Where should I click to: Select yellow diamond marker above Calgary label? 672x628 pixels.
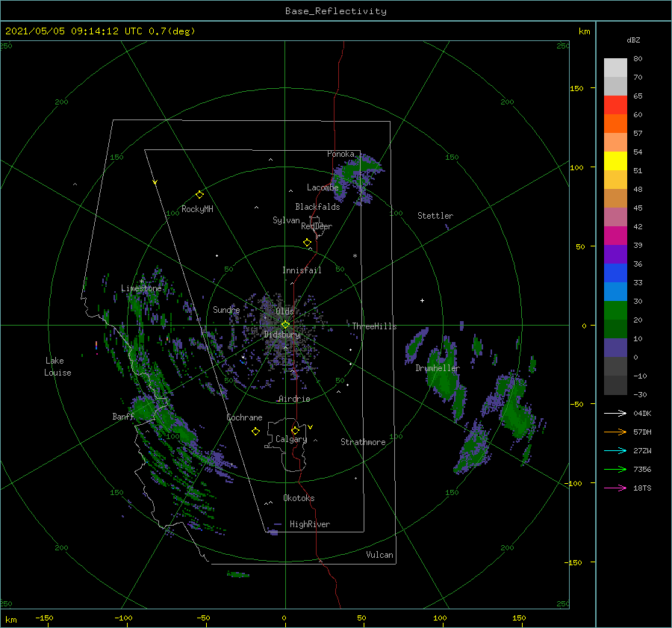pyautogui.click(x=295, y=430)
